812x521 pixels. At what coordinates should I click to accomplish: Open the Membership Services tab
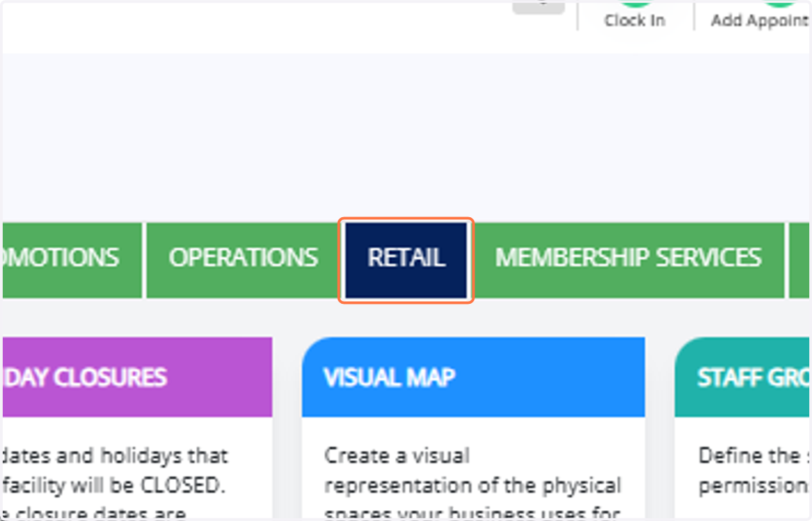pyautogui.click(x=628, y=260)
